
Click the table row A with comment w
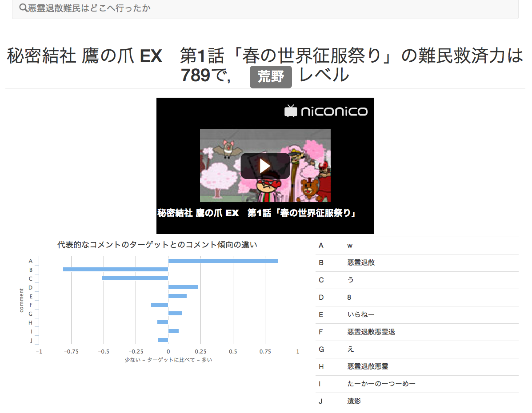tap(417, 246)
